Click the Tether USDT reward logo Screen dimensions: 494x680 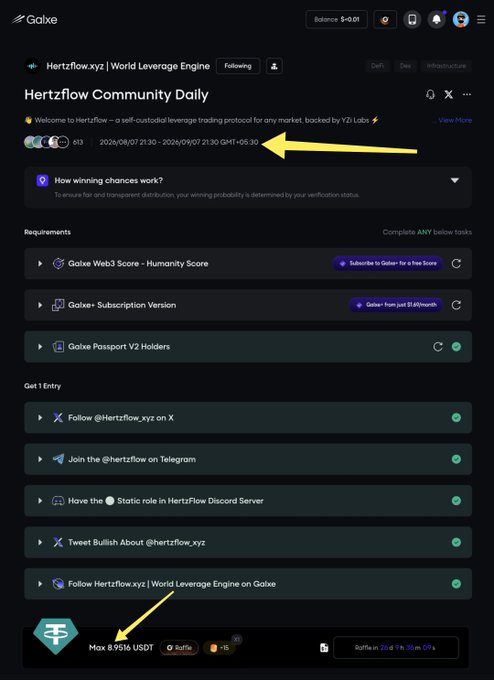(x=56, y=636)
